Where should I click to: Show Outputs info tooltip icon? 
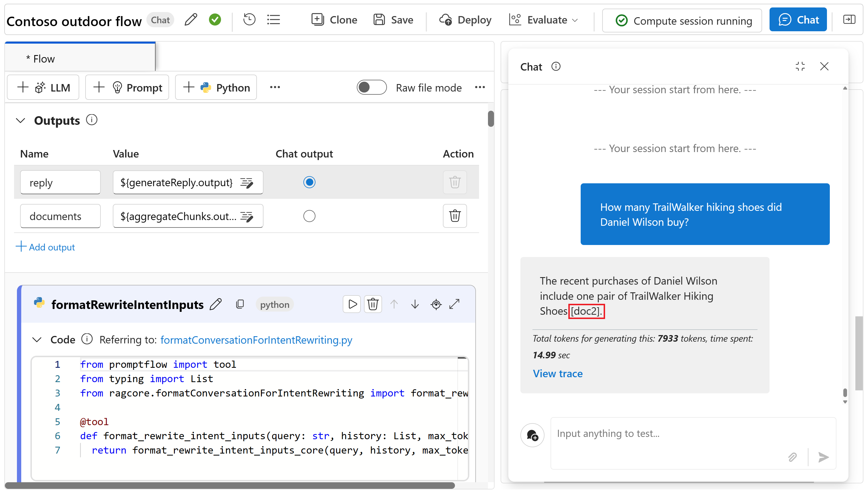pyautogui.click(x=91, y=120)
